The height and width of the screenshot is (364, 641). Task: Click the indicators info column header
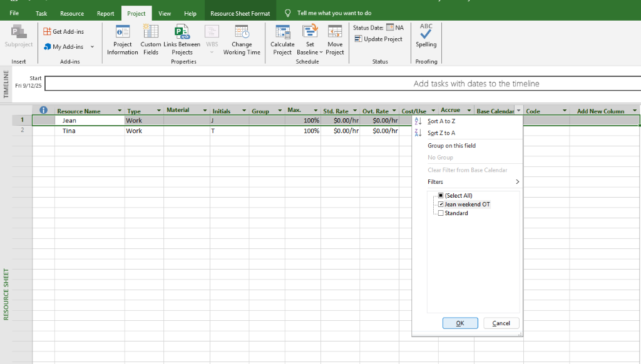43,110
